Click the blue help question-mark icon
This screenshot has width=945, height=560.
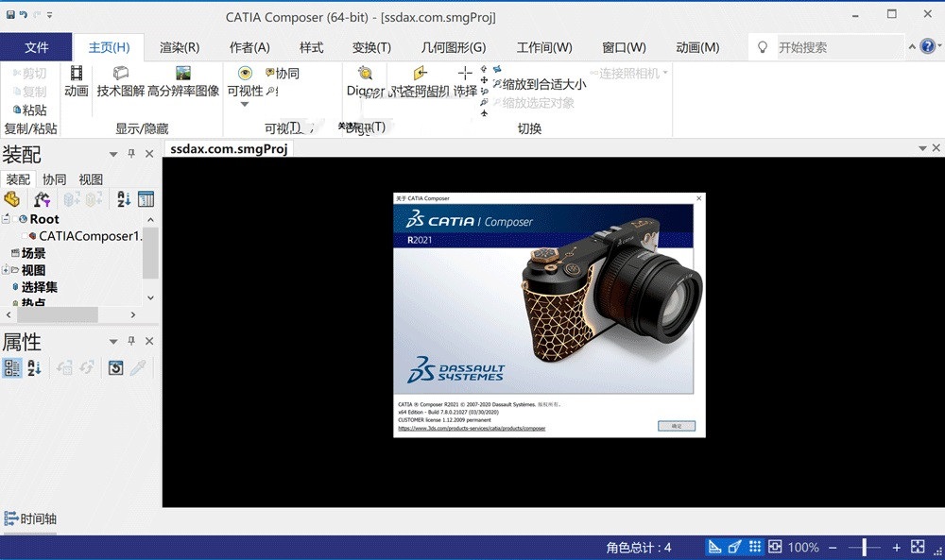tap(928, 46)
